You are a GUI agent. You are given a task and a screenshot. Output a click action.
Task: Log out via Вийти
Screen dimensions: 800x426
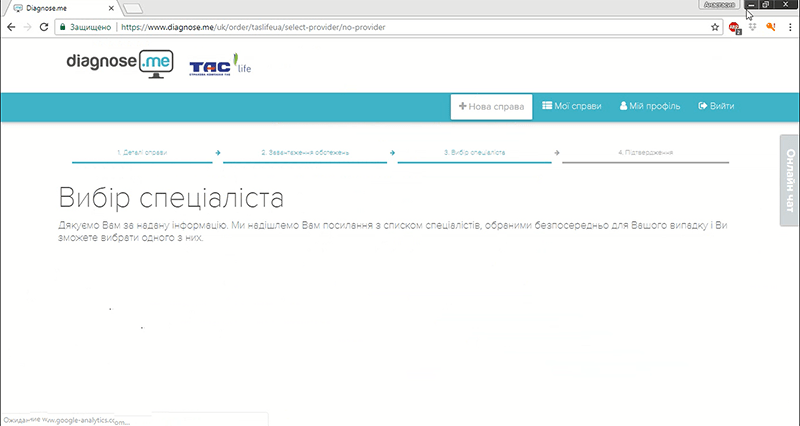716,106
